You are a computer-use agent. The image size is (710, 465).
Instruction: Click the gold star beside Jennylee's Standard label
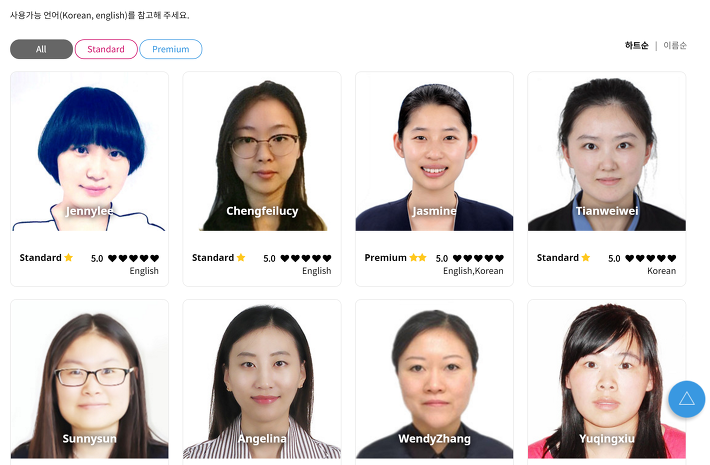point(68,258)
